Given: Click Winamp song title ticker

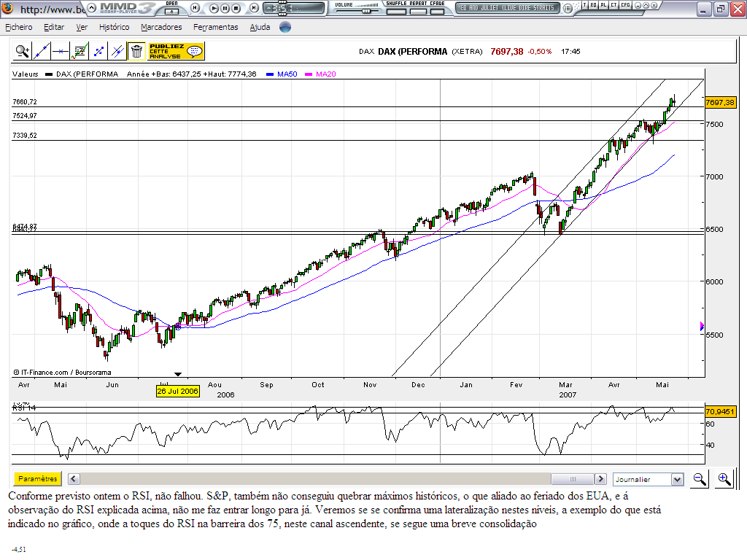Looking at the screenshot, I should point(507,7).
